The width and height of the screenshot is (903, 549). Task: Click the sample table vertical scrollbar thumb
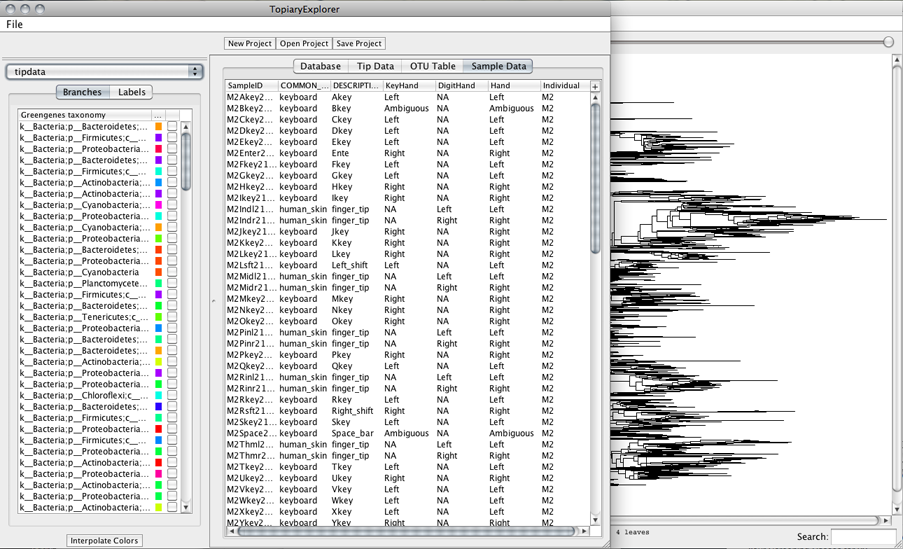click(595, 177)
